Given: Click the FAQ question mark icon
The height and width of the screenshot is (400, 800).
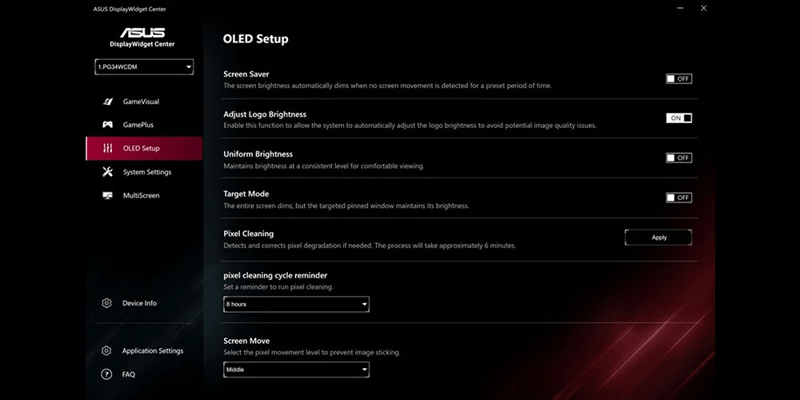Looking at the screenshot, I should [106, 374].
